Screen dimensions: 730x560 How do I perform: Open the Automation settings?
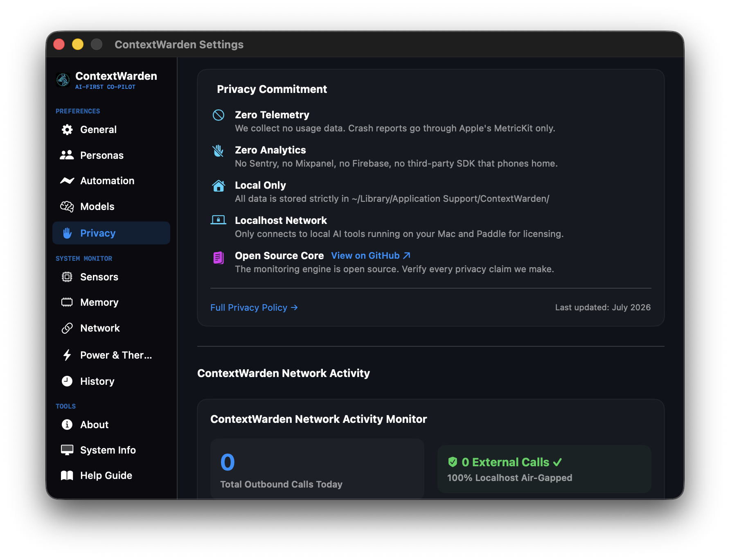111,181
